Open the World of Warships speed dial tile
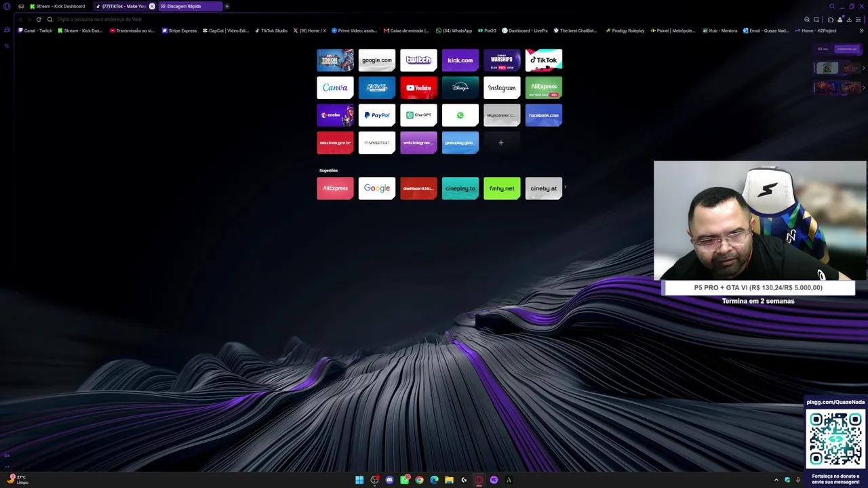This screenshot has width=868, height=488. (502, 60)
